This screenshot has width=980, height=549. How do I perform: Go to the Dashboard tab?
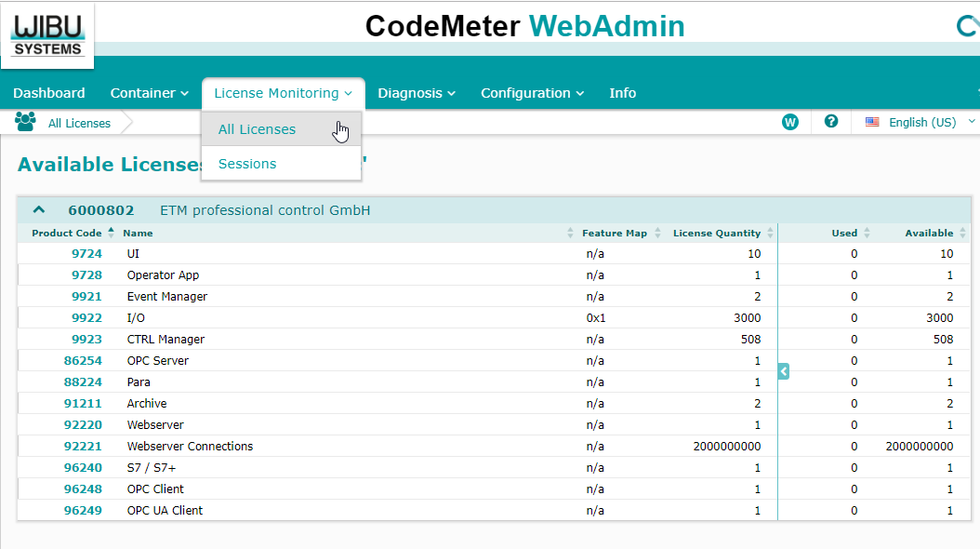point(49,93)
